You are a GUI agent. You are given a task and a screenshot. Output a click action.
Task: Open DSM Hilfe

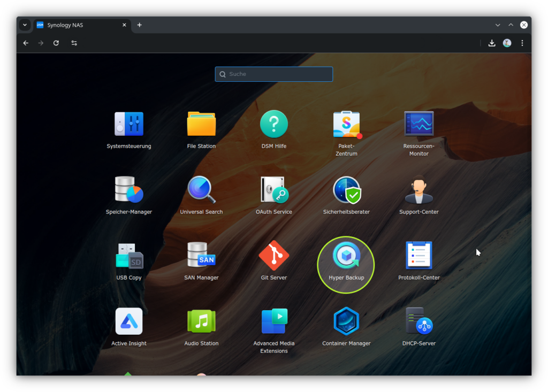274,124
